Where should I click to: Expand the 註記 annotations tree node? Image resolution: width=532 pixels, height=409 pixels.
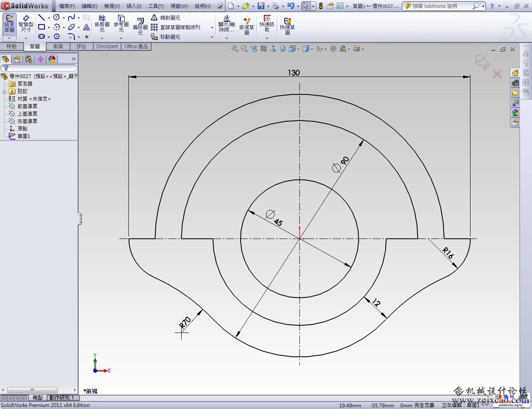4,91
